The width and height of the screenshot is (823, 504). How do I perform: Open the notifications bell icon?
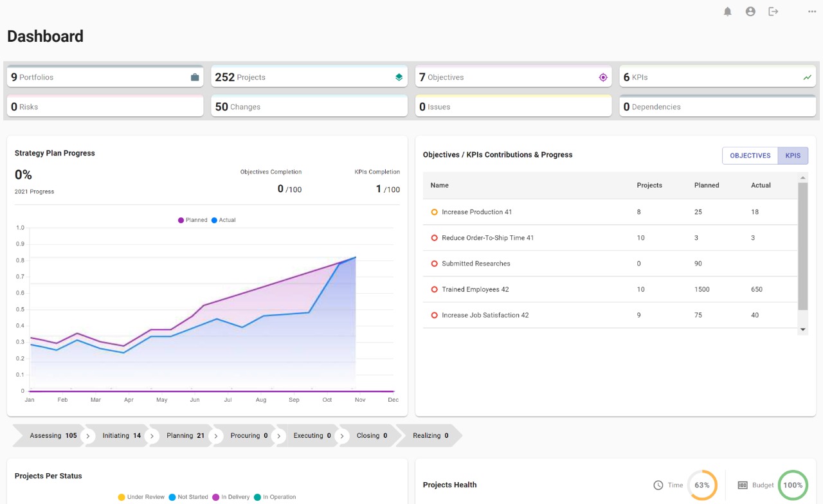(728, 12)
